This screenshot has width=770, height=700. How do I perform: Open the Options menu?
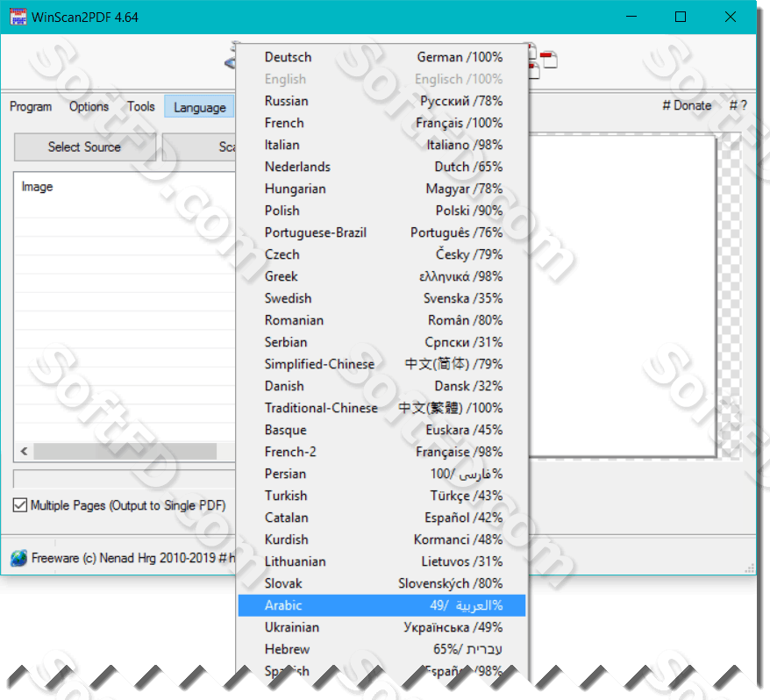(x=89, y=107)
